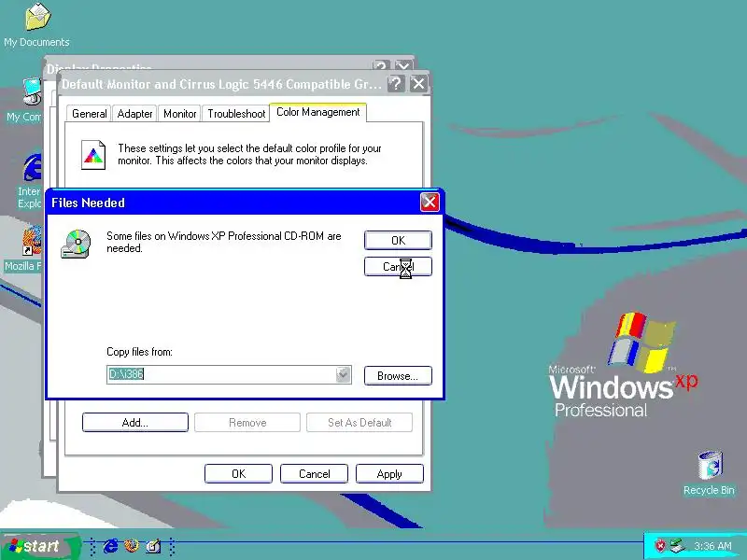Click OK in the monitor properties window
Screen dimensions: 747x560
238,474
